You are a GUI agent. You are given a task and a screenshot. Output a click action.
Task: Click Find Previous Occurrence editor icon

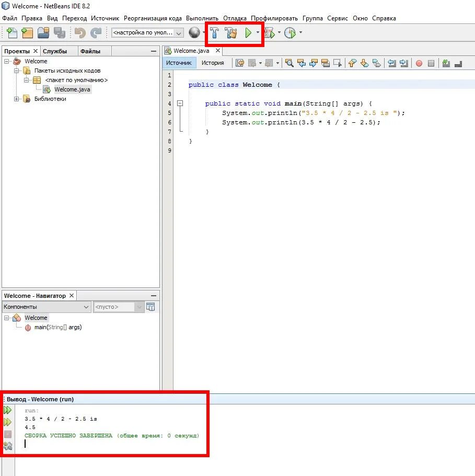(302, 63)
